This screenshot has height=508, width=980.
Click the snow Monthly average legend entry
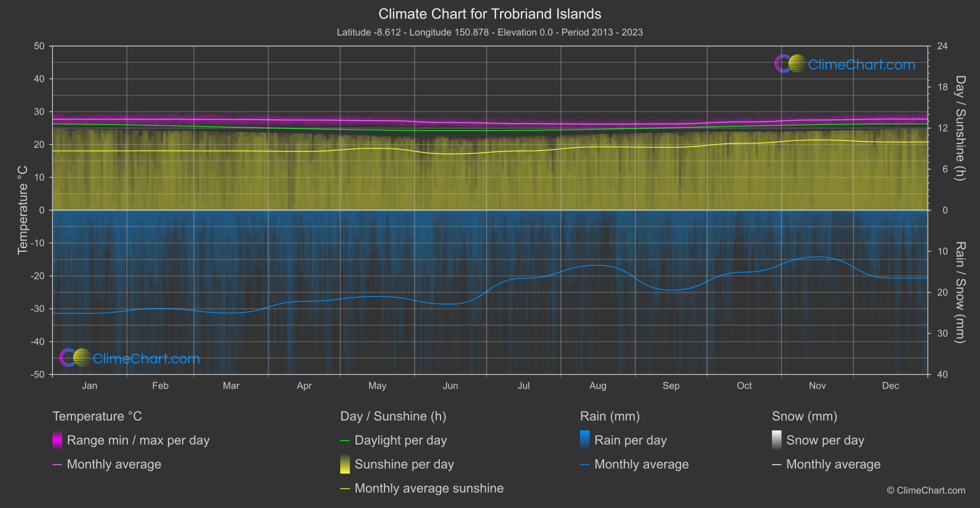(826, 464)
